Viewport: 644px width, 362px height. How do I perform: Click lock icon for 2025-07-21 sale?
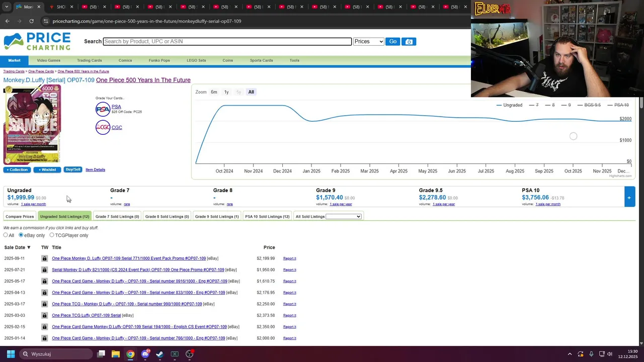[x=44, y=270]
